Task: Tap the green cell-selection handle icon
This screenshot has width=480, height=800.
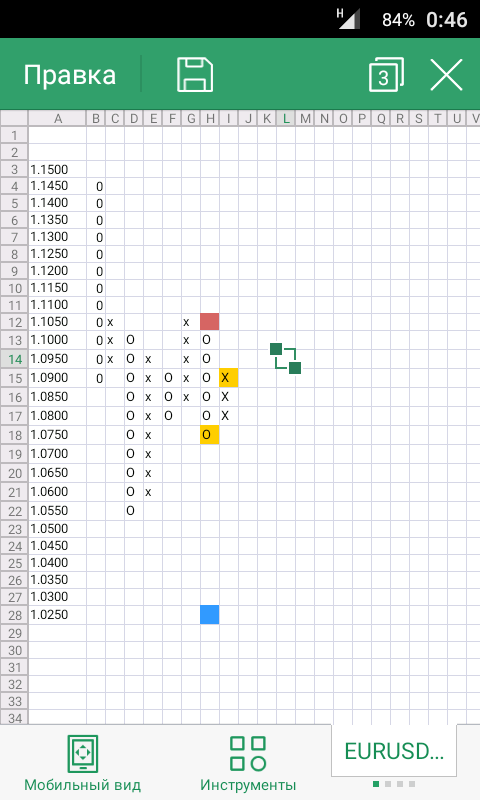Action: click(x=286, y=358)
